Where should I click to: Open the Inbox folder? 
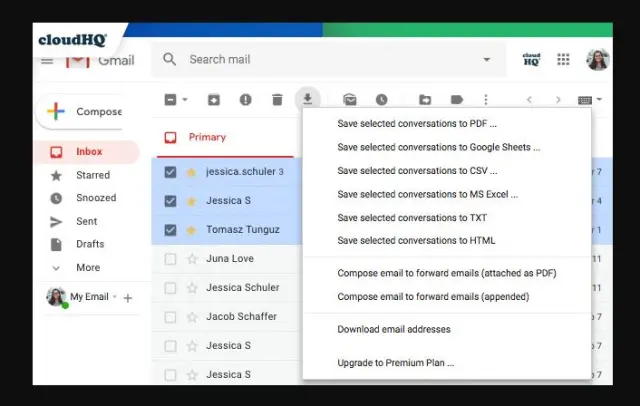(87, 152)
